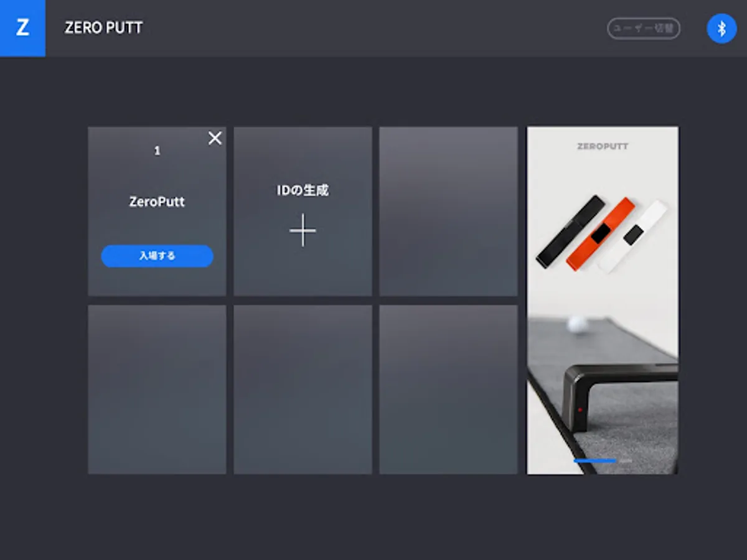Click the blue Z logo icon
This screenshot has height=560, width=747.
22,28
